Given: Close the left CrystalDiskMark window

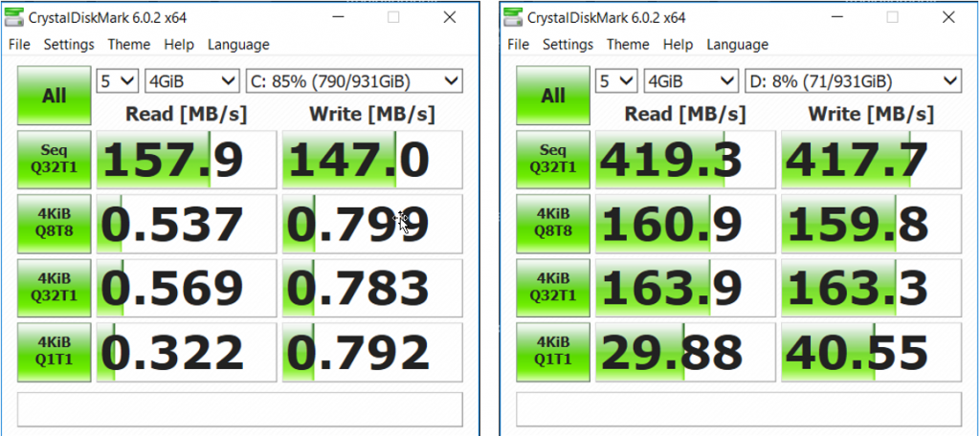Looking at the screenshot, I should 450,17.
